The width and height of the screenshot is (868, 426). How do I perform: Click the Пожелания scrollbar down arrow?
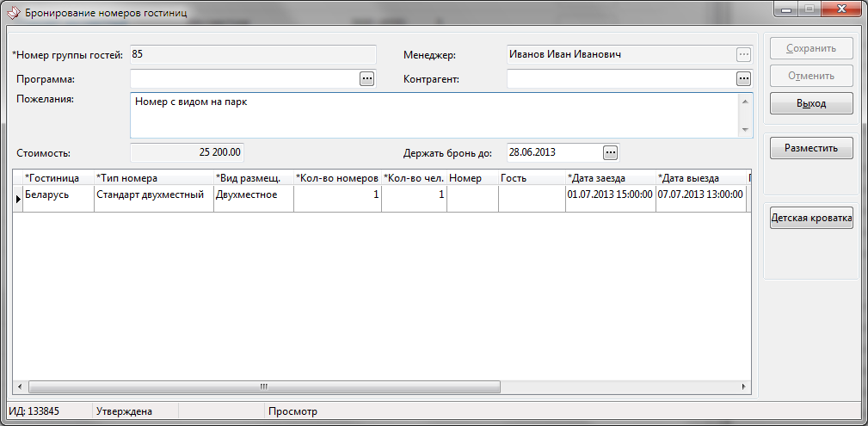745,130
